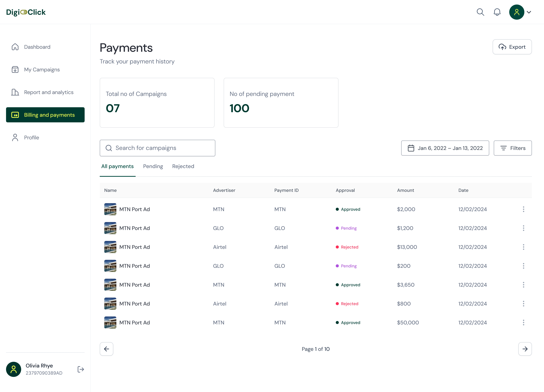Screen dimensions: 544x392
Task: Open row options for the $200 payment
Action: 523,266
